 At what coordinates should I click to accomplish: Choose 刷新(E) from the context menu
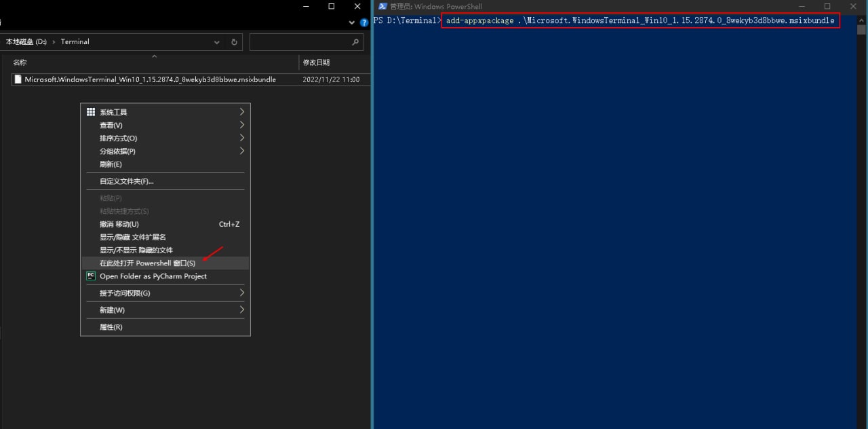(x=165, y=164)
